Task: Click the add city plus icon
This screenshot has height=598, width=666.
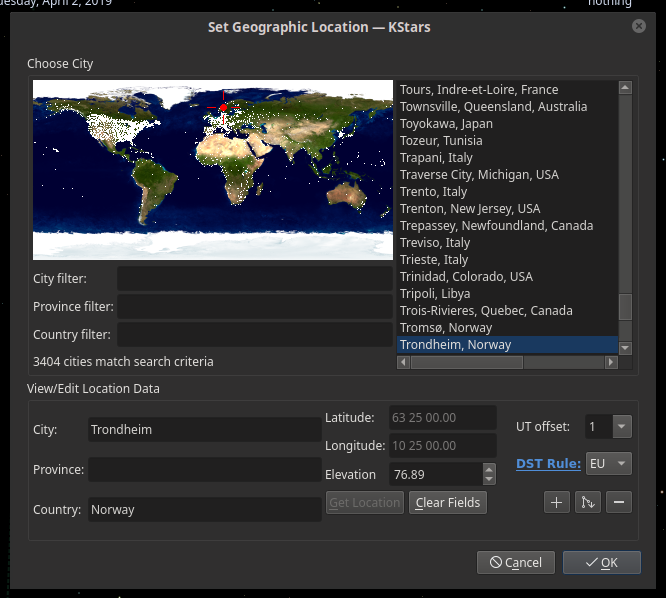Action: tap(557, 502)
